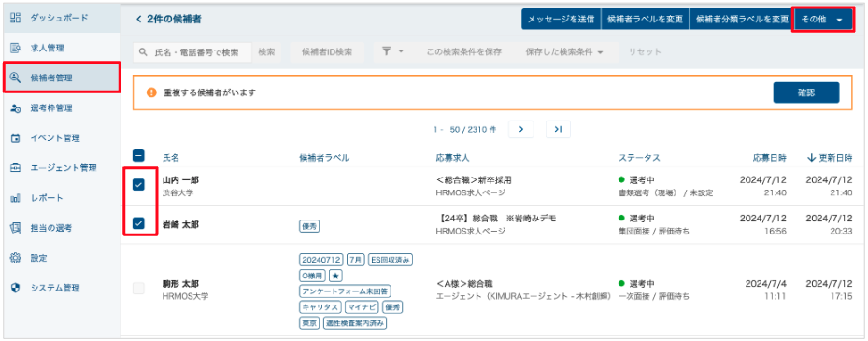
Task: Focus the 氏名・電話番号で検索 input field
Action: tap(192, 52)
